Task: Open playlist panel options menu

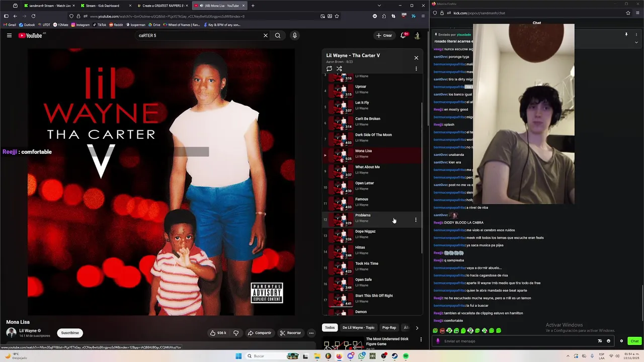Action: (x=416, y=68)
